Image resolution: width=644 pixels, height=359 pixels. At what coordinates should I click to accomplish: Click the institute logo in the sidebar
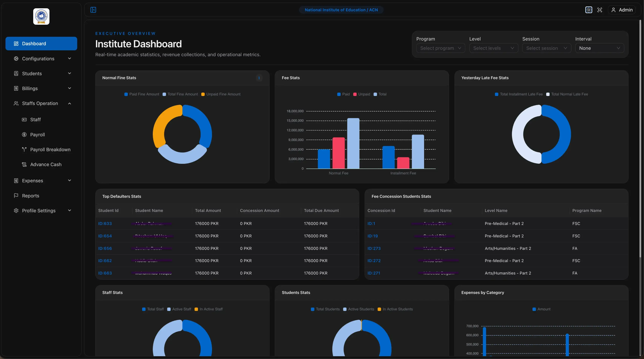[x=41, y=16]
